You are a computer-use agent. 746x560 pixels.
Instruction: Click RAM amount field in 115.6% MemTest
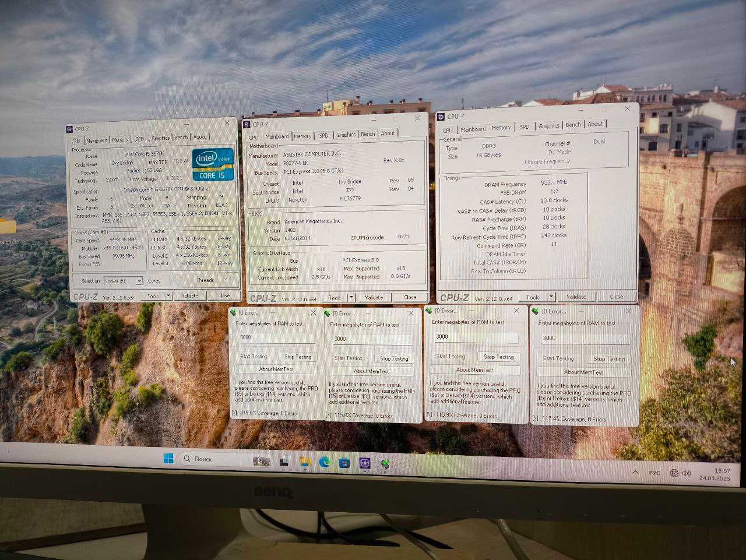click(x=277, y=337)
